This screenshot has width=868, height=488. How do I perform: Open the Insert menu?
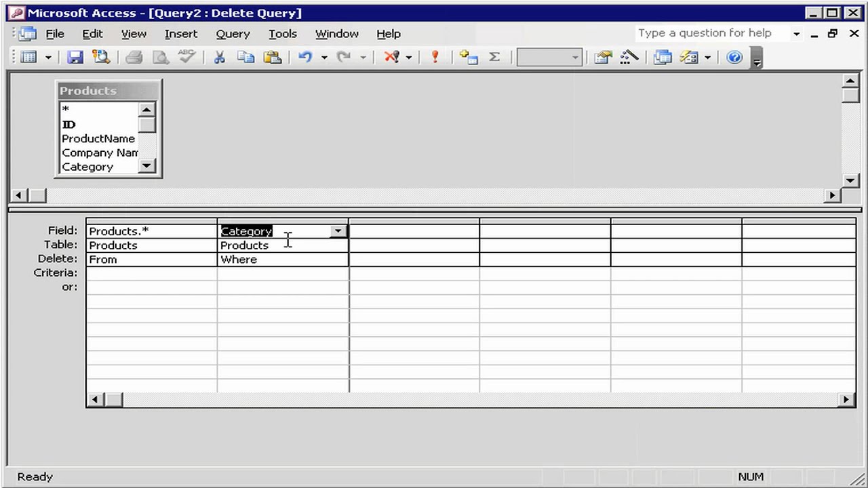181,33
